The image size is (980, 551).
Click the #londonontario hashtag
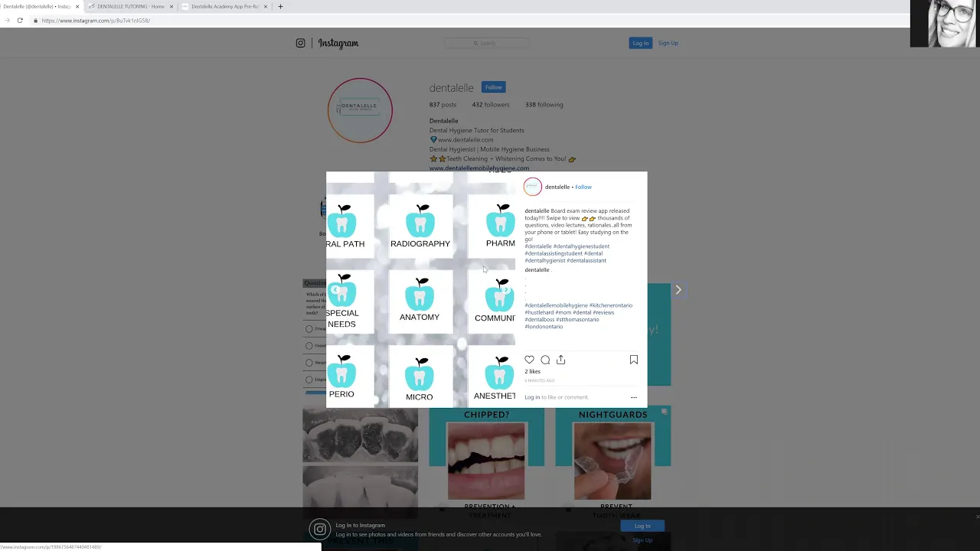click(544, 327)
